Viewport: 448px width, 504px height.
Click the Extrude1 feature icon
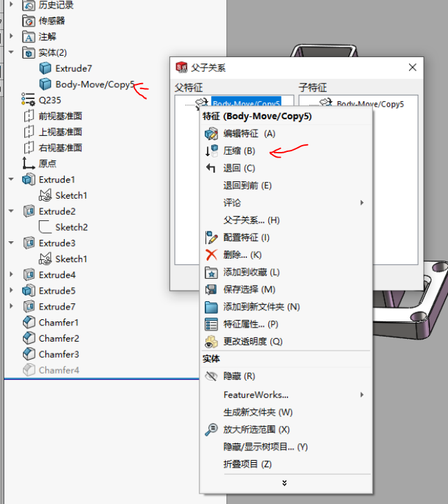(x=29, y=179)
